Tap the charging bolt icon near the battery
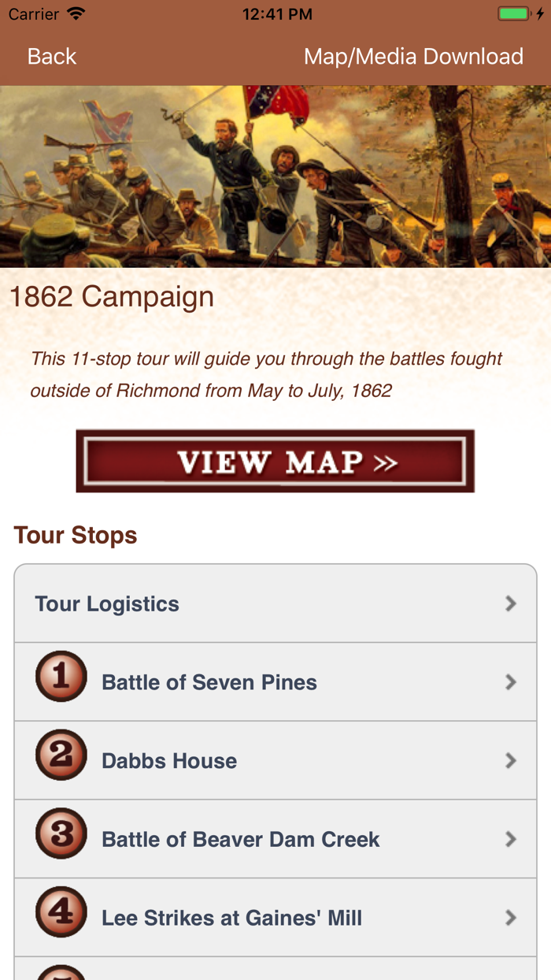This screenshot has width=551, height=980. click(x=538, y=13)
